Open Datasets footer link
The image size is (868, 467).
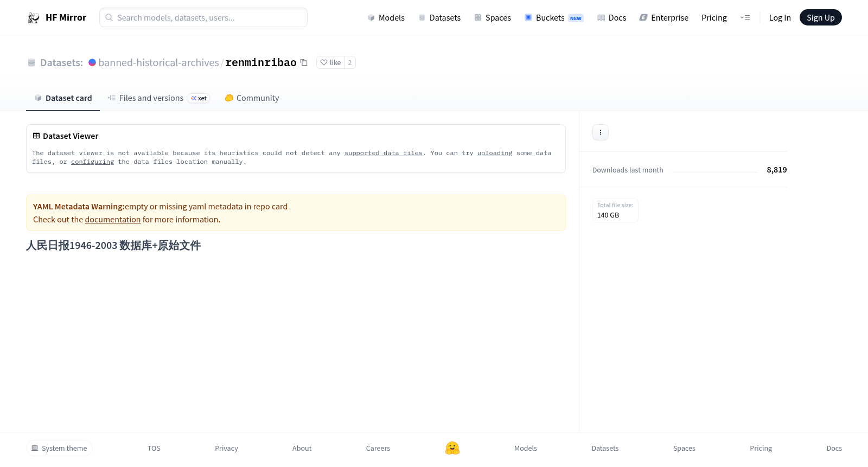tap(605, 448)
